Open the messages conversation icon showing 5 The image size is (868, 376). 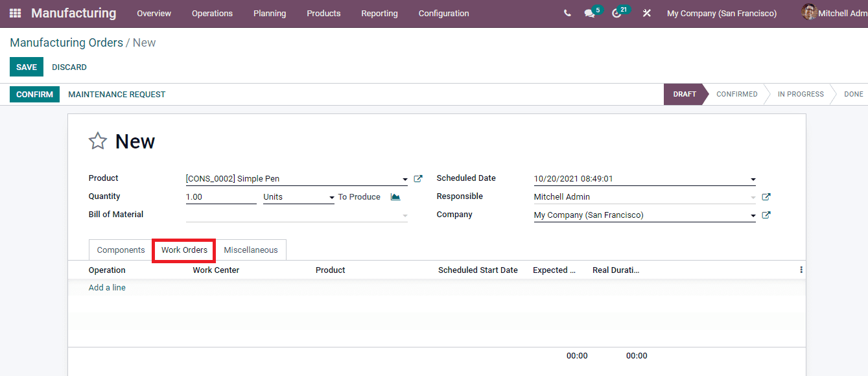(589, 12)
